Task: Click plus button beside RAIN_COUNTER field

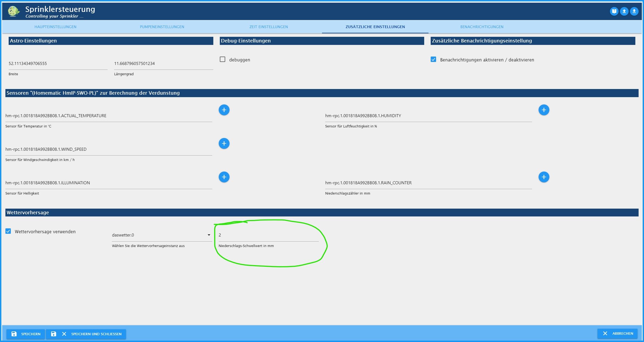Action: click(544, 177)
